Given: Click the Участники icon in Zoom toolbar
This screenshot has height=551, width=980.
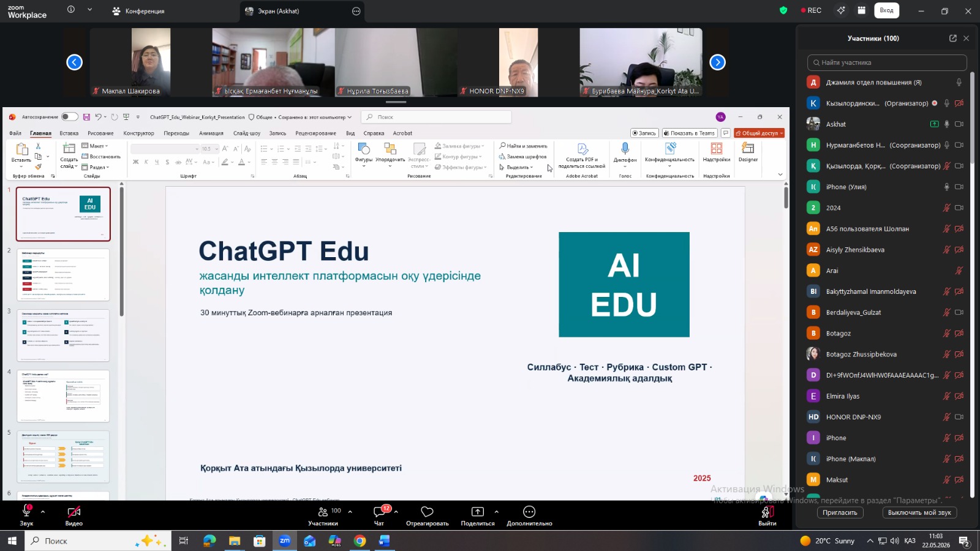Looking at the screenshot, I should (323, 512).
